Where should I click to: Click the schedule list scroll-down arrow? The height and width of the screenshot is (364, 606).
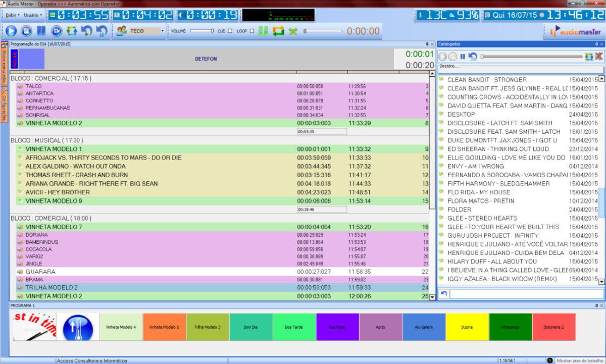tap(432, 297)
